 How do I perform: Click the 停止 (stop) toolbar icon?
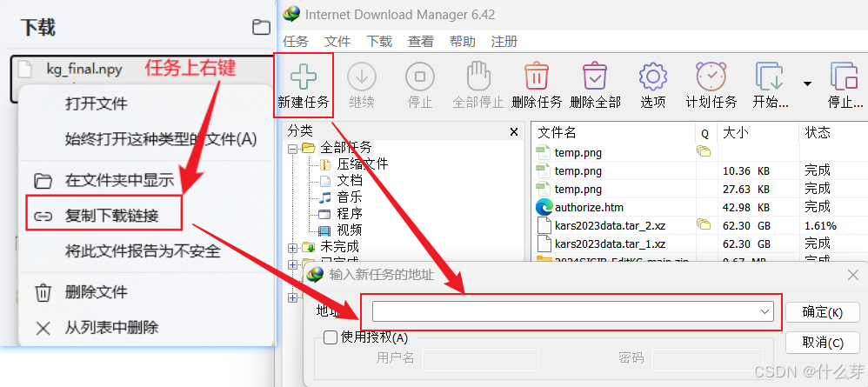click(419, 77)
